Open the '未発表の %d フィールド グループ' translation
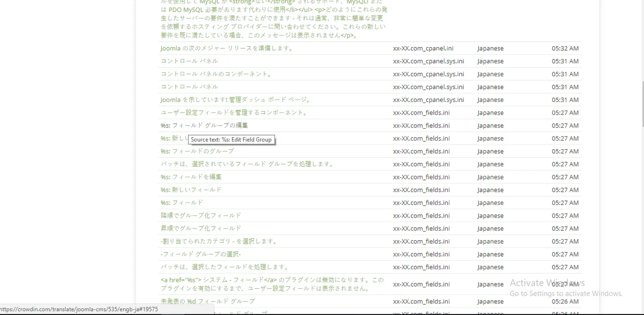Screen dimensions: 644x315 [208, 301]
